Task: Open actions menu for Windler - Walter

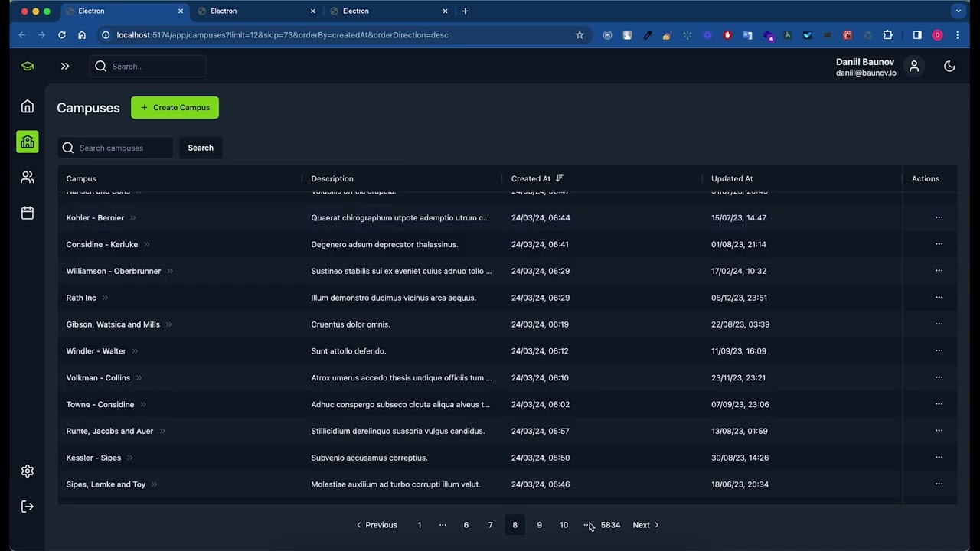Action: point(939,351)
